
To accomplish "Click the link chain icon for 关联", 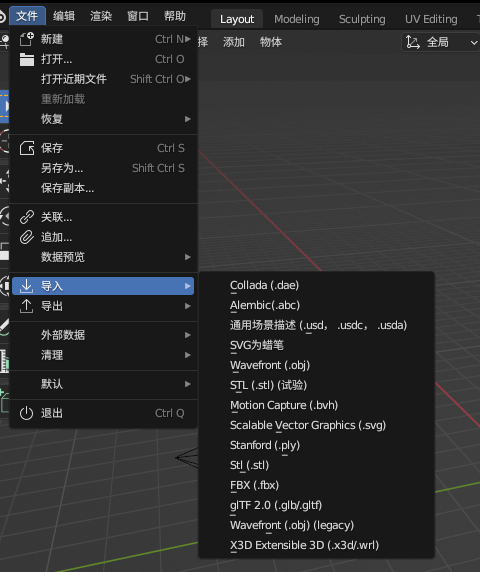I will click(x=27, y=217).
